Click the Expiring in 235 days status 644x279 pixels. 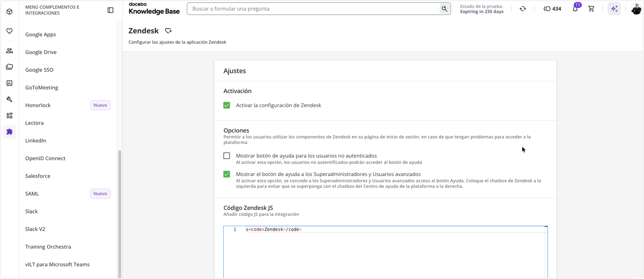click(x=482, y=12)
